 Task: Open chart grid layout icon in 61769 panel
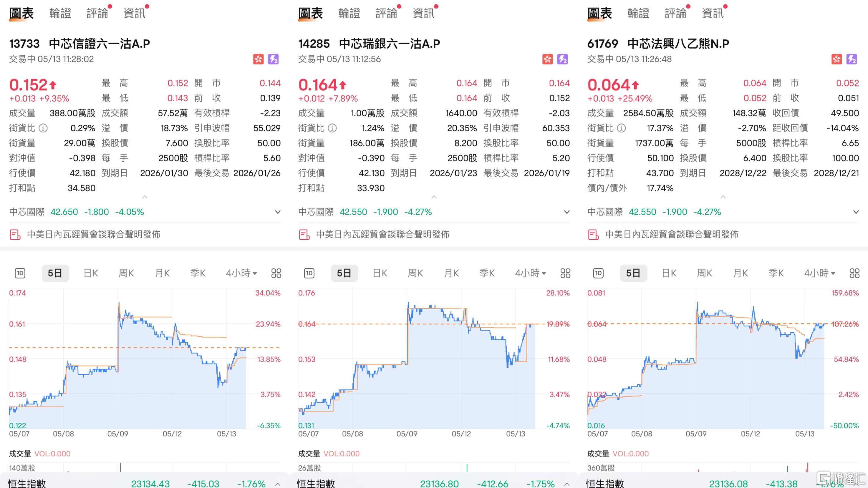pyautogui.click(x=854, y=273)
